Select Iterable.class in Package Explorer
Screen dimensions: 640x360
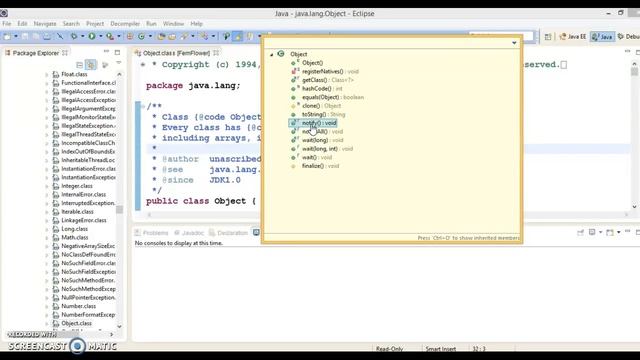(x=77, y=211)
